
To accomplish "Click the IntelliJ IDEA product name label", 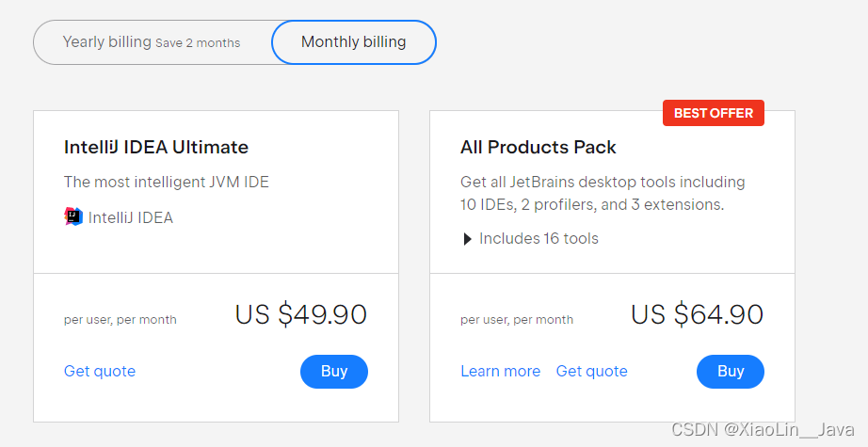I will point(131,218).
